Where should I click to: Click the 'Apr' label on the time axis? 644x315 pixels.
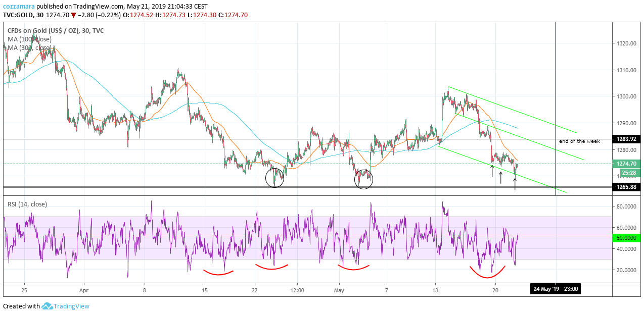(84, 291)
